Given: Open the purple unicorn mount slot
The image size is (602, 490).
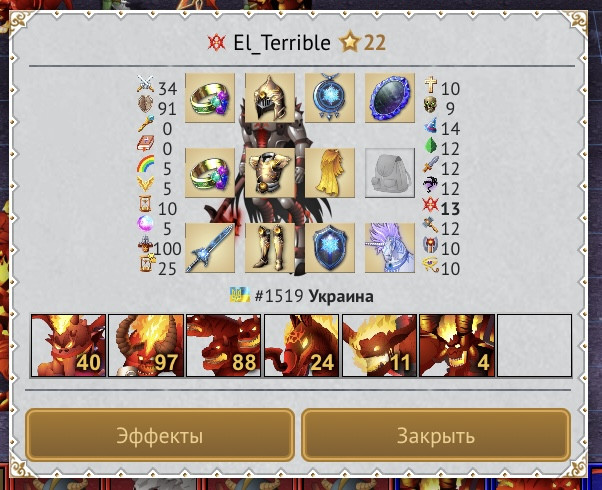Looking at the screenshot, I should pyautogui.click(x=390, y=248).
